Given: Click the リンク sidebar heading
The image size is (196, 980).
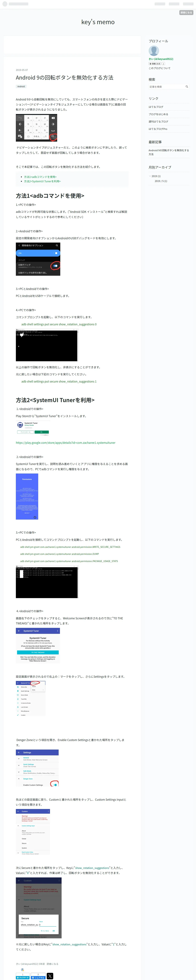Looking at the screenshot, I should [153, 98].
